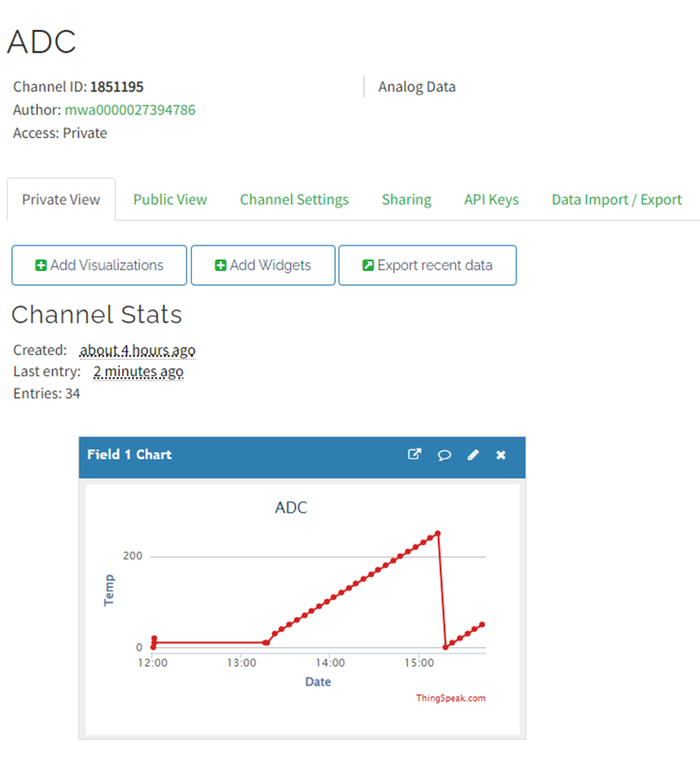The height and width of the screenshot is (762, 700).
Task: Select the API Keys tab
Action: point(491,200)
